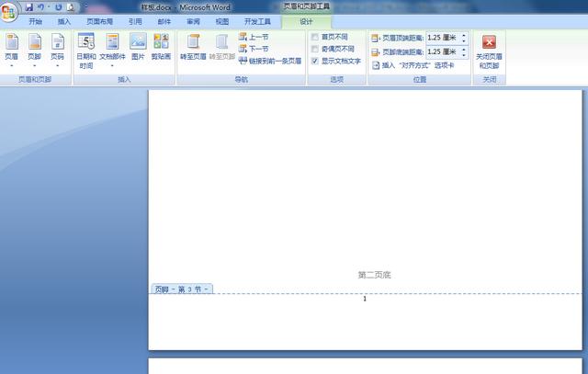Click the 页眉顶端距离 value field
The height and width of the screenshot is (374, 588).
click(x=443, y=38)
